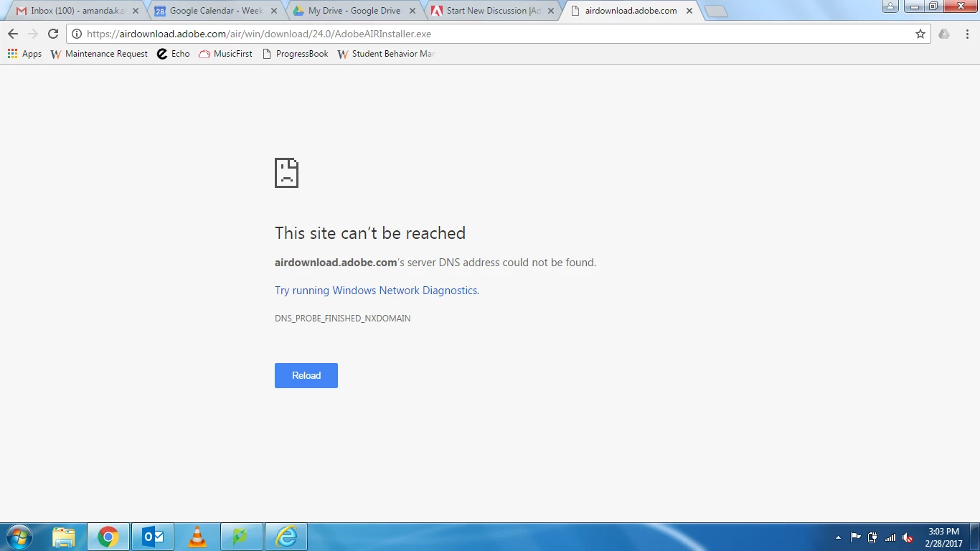The image size is (980, 551).
Task: Open Maintenance Request bookmark
Action: click(x=99, y=54)
